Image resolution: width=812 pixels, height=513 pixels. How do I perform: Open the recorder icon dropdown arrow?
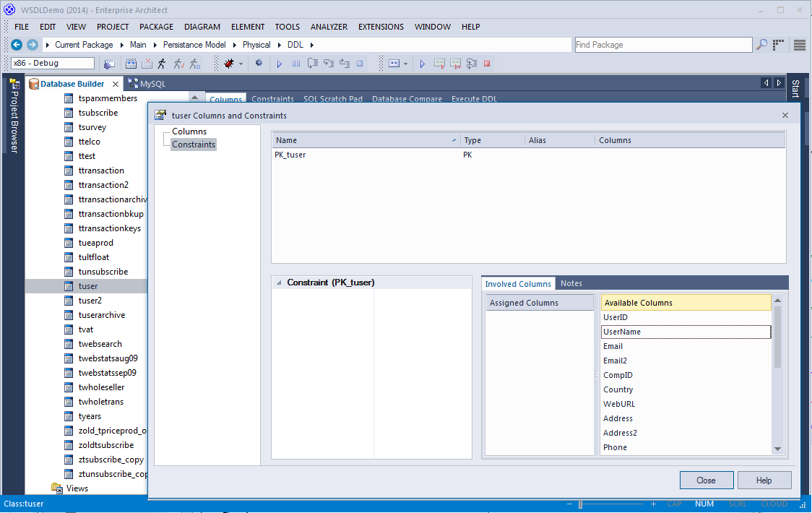[405, 64]
